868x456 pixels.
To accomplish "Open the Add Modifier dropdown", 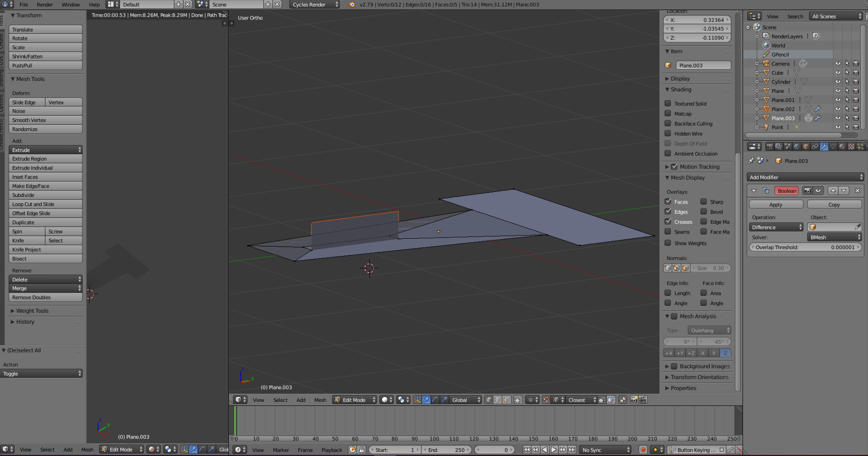I will point(805,177).
